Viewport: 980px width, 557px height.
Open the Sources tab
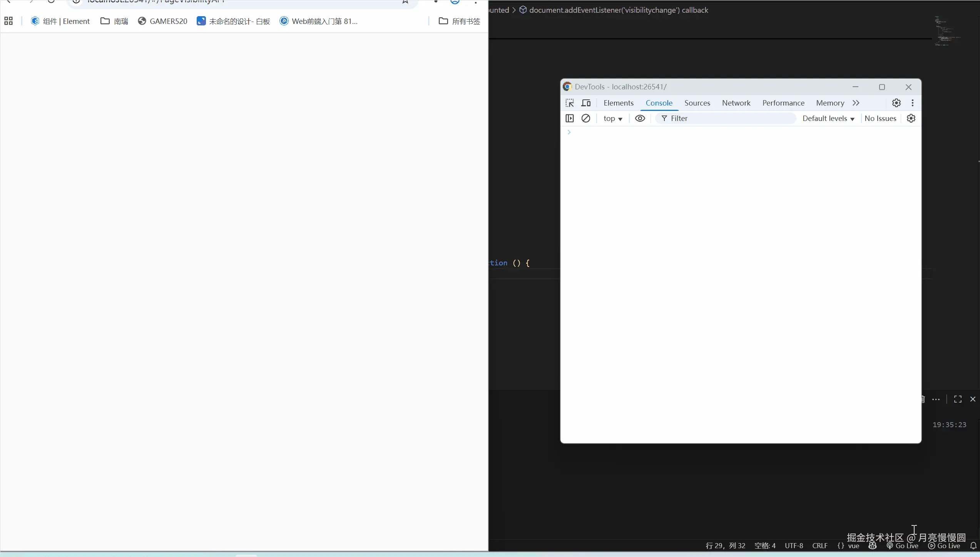click(697, 103)
